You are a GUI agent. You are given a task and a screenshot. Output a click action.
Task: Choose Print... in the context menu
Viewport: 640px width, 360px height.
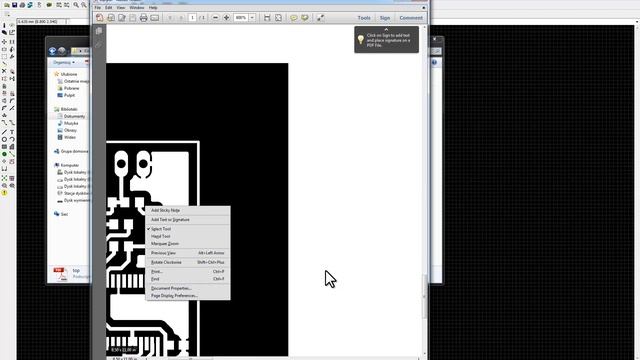pos(188,271)
